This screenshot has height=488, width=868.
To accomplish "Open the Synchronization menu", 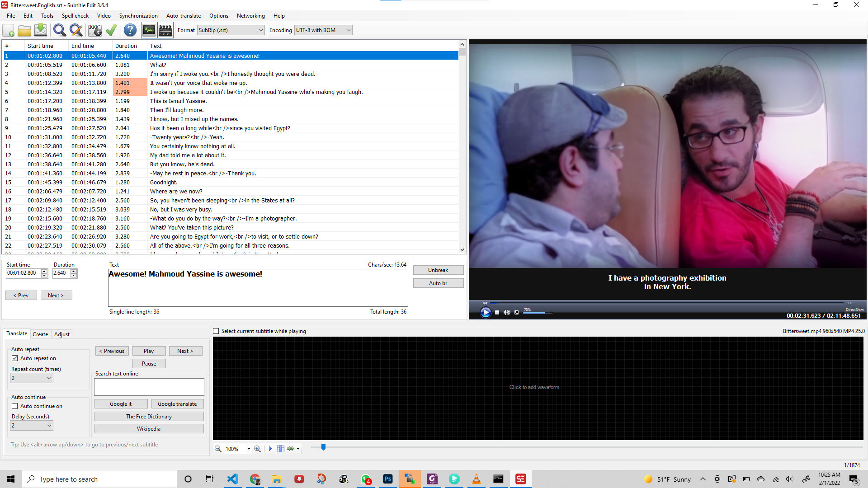I will point(138,16).
